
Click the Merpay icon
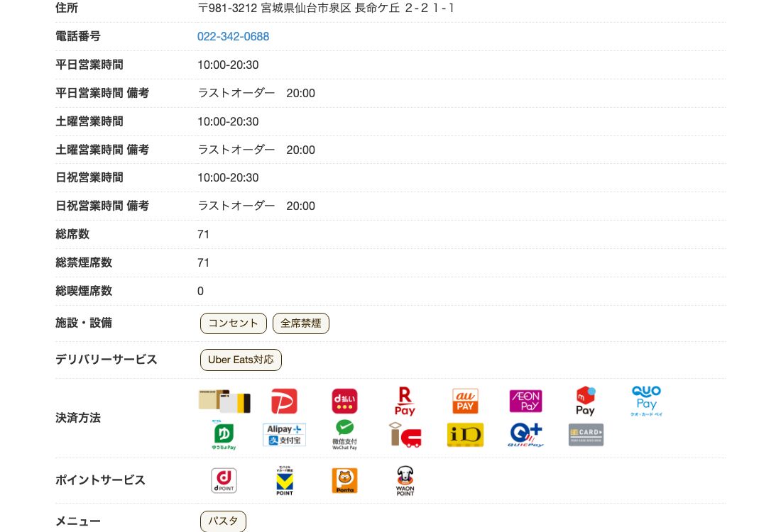pyautogui.click(x=585, y=401)
